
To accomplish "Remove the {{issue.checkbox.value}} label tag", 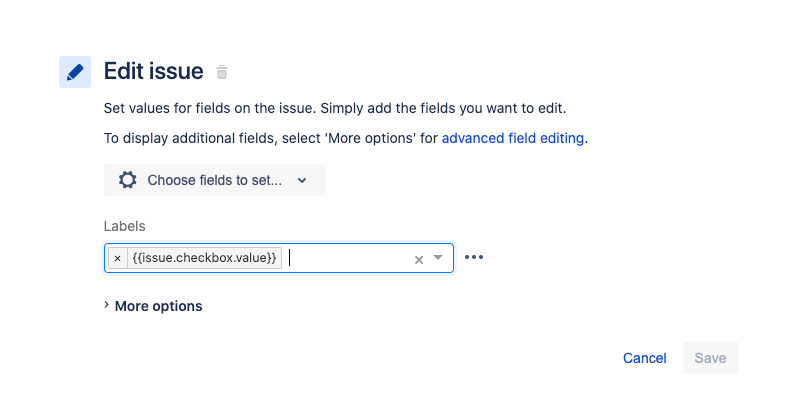I will point(117,258).
